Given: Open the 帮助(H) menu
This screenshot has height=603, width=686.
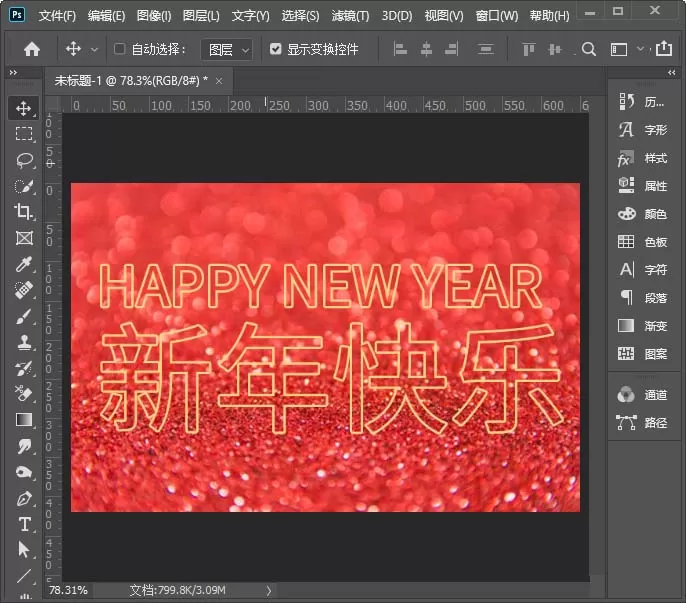Looking at the screenshot, I should 550,16.
